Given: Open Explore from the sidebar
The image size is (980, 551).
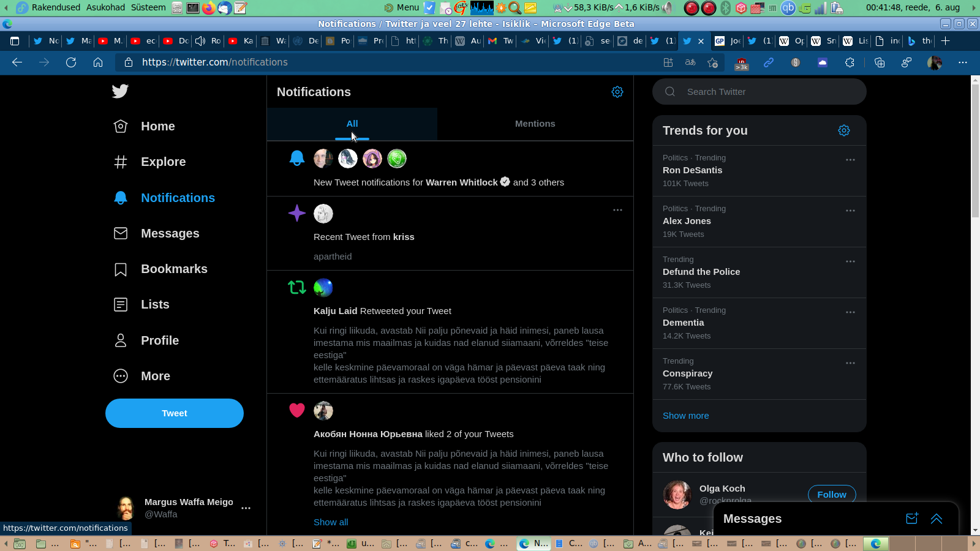Looking at the screenshot, I should coord(150,162).
